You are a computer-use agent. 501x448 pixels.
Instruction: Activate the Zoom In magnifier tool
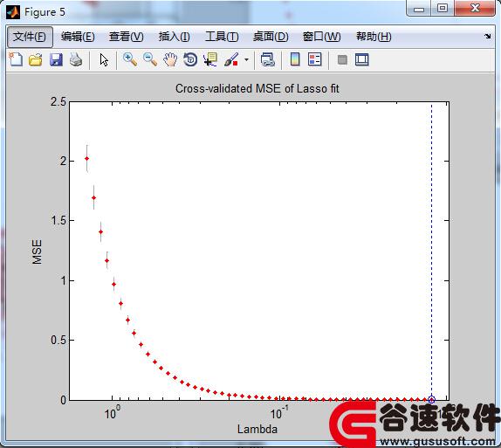tap(130, 59)
